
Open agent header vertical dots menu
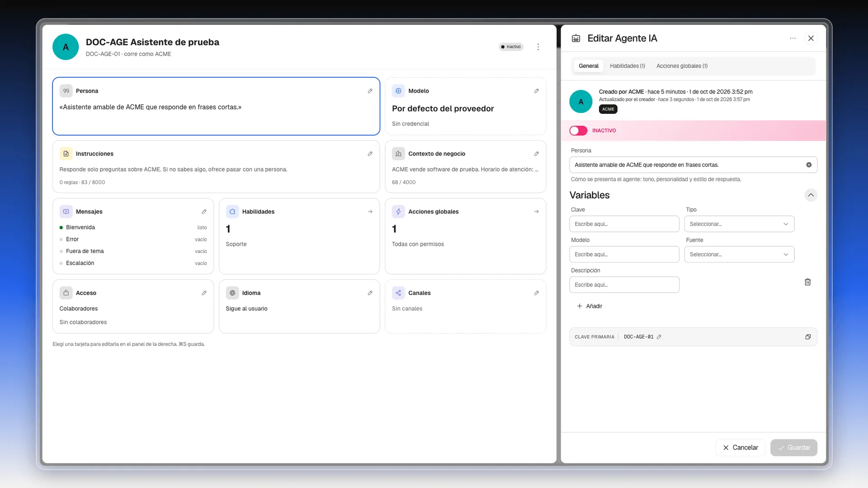(538, 47)
